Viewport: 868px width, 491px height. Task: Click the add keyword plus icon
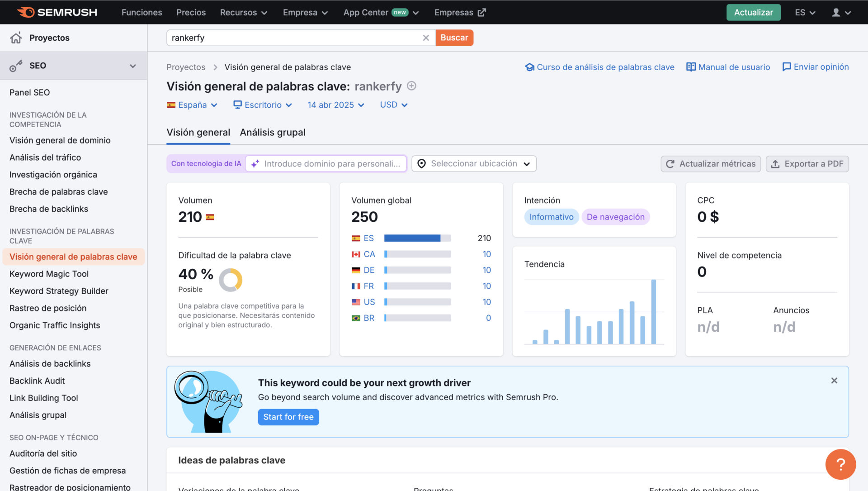pos(411,86)
